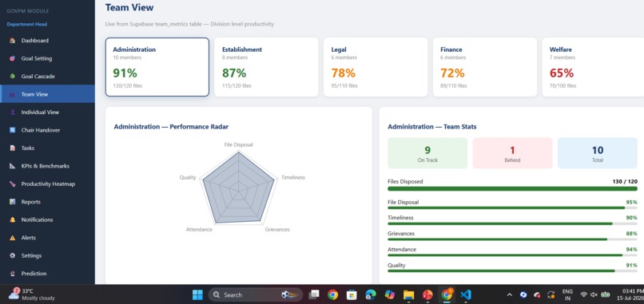Click the On Track stat tile
Viewport: 644px width, 304px height.
tap(427, 153)
